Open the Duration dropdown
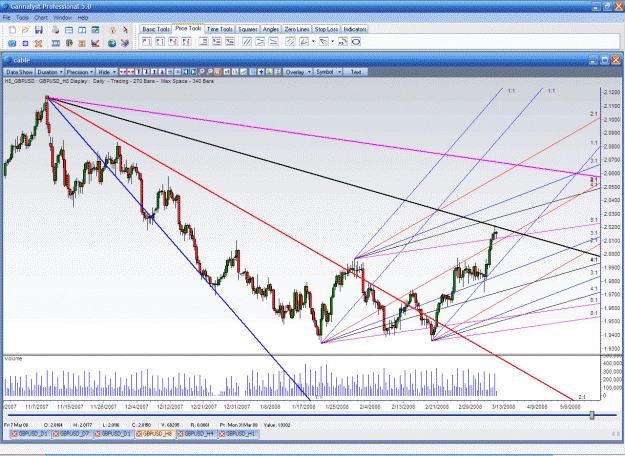Image resolution: width=625 pixels, height=456 pixels. (x=50, y=72)
